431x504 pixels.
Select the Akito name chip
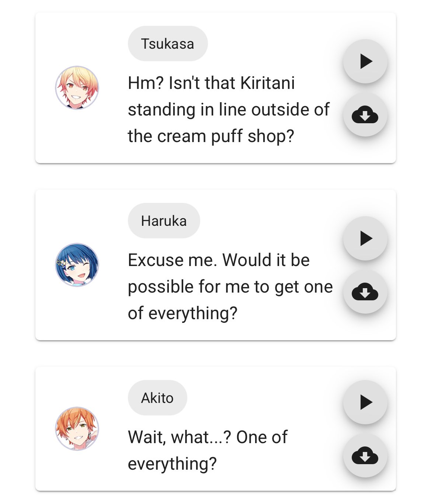click(157, 398)
